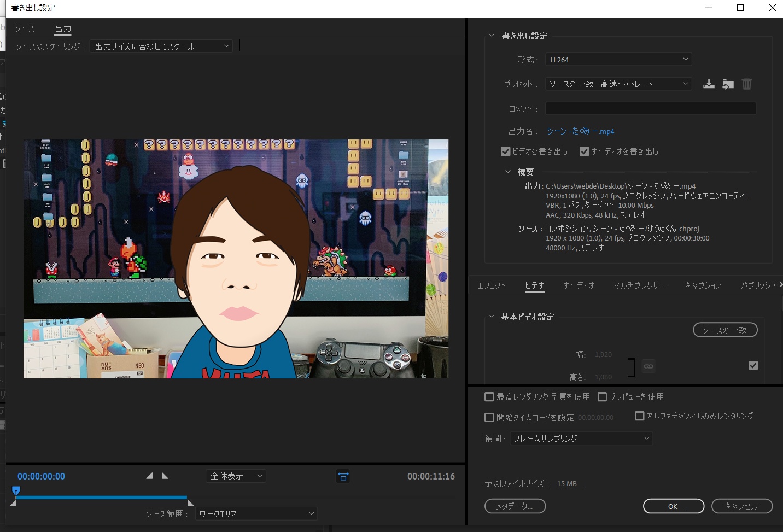
Task: Click the blue playhead on the timeline
Action: (x=16, y=490)
